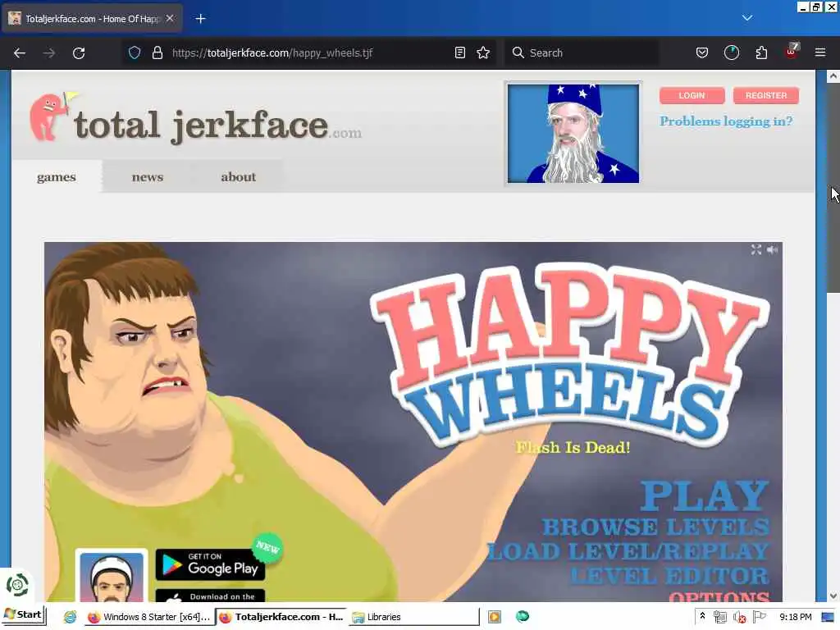This screenshot has height=630, width=840.
Task: Switch to Libraries taskbar window
Action: click(413, 617)
